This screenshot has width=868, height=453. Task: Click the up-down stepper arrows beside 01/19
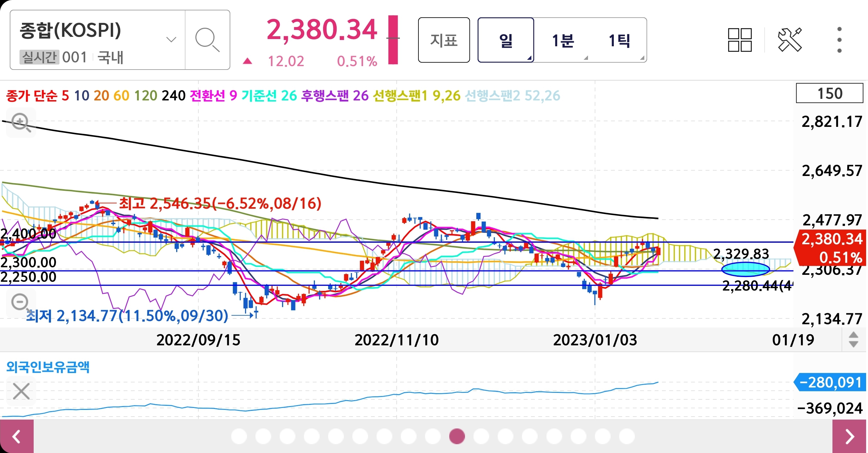point(853,339)
